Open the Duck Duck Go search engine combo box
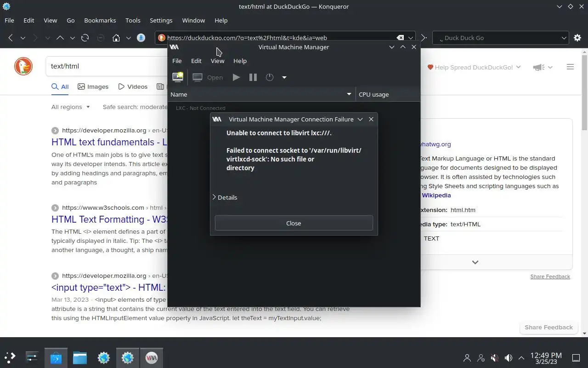588x368 pixels. (x=501, y=38)
